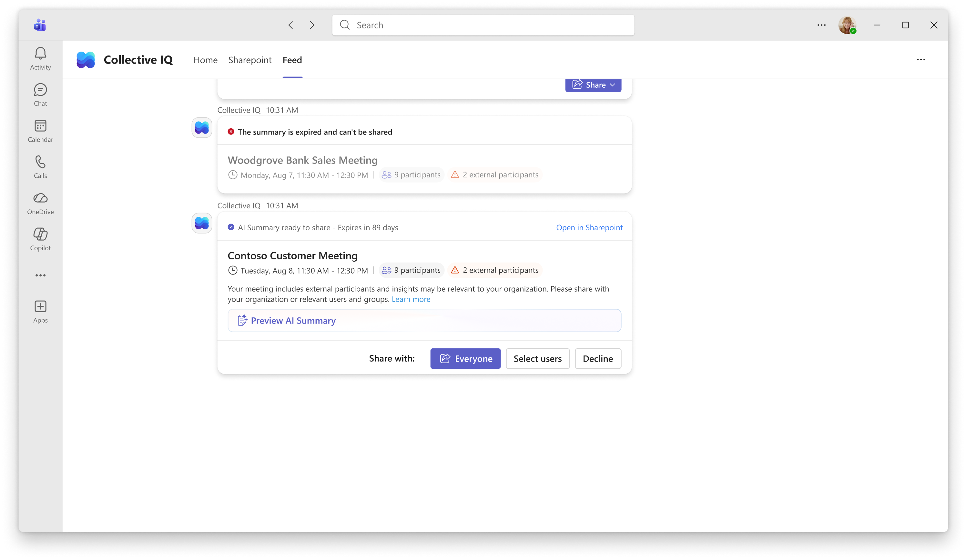Open the Learn more link

411,299
